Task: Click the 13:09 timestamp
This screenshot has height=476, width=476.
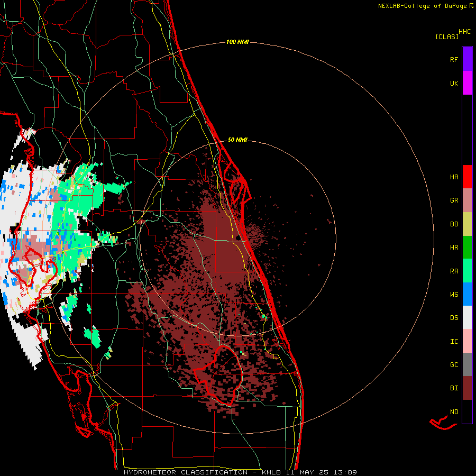Action: pos(345,472)
